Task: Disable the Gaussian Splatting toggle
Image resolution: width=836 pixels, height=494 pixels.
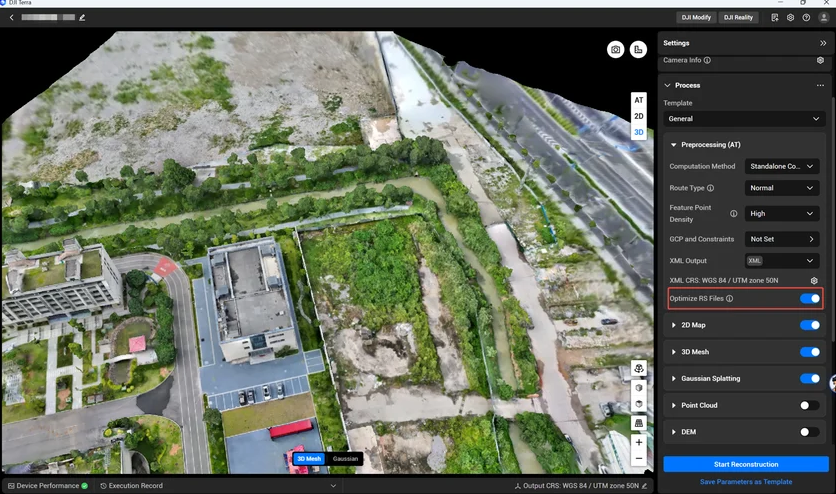Action: 810,378
